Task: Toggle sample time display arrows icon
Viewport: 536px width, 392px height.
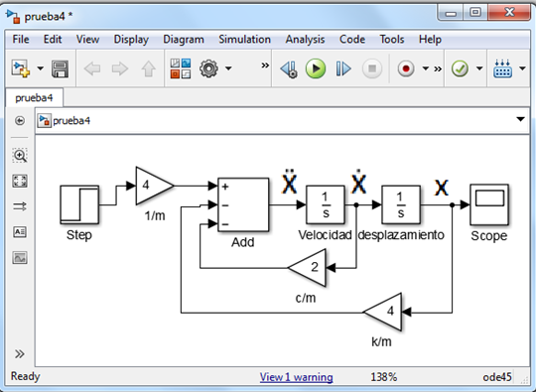Action: pos(20,206)
